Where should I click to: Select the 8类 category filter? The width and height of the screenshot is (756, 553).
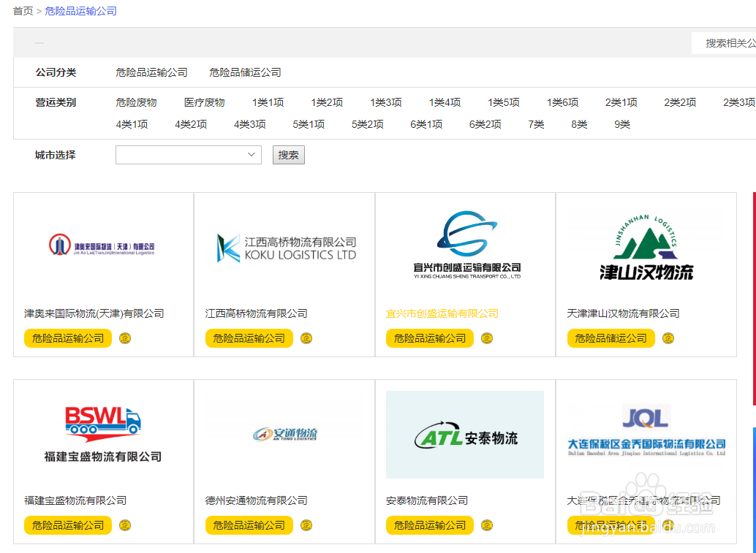pos(579,125)
